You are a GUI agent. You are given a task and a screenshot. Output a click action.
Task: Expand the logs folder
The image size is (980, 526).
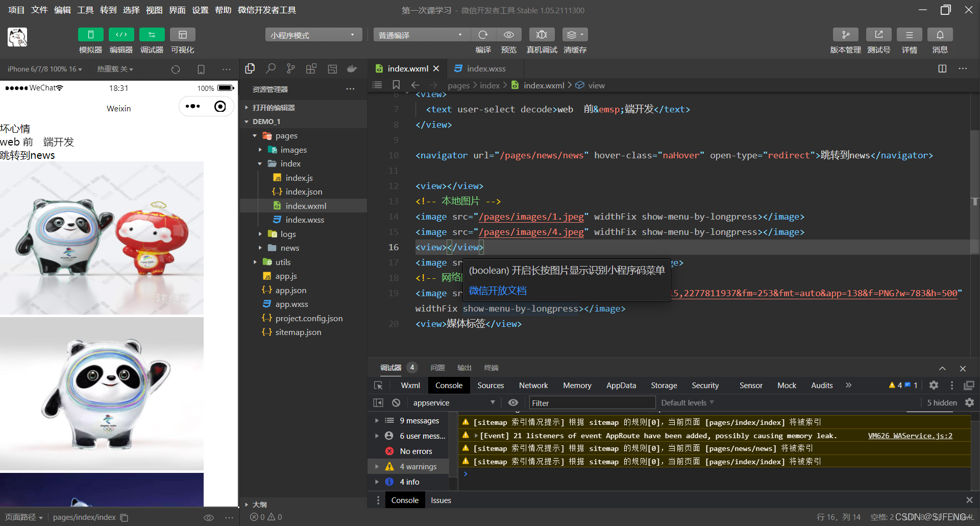[x=303, y=234]
